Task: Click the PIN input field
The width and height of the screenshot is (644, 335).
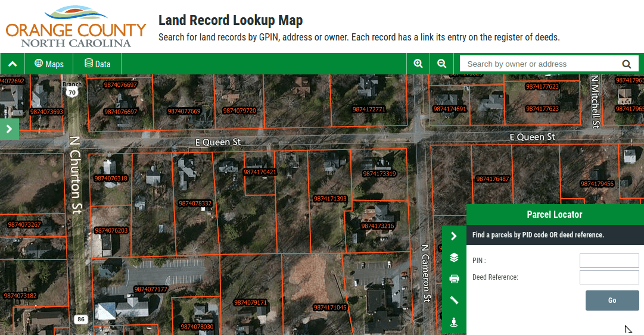Action: (609, 261)
